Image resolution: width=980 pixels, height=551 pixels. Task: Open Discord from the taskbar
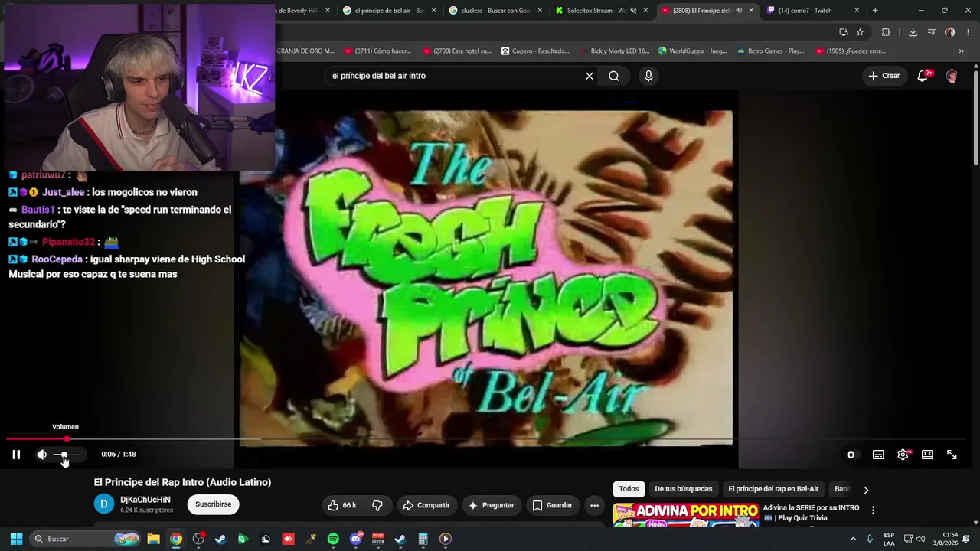click(x=355, y=539)
